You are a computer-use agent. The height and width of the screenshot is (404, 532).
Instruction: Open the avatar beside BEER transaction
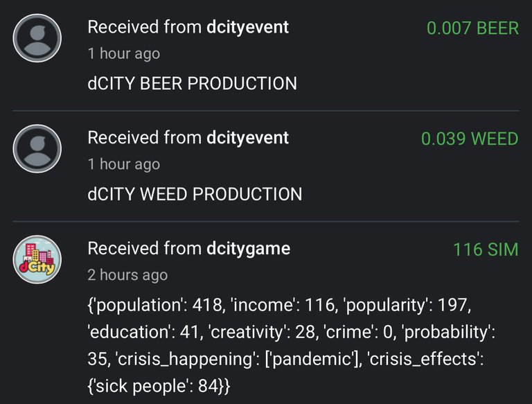click(x=37, y=38)
